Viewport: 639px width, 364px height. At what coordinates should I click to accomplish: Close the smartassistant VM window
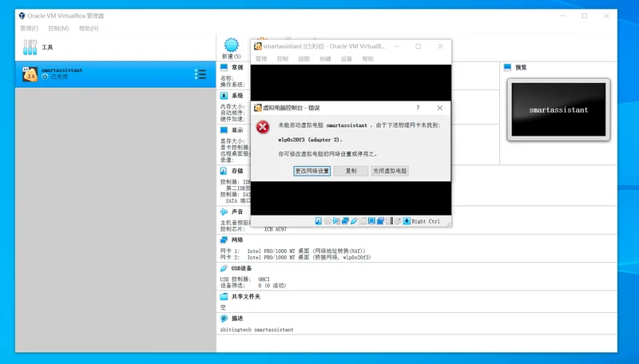point(441,46)
